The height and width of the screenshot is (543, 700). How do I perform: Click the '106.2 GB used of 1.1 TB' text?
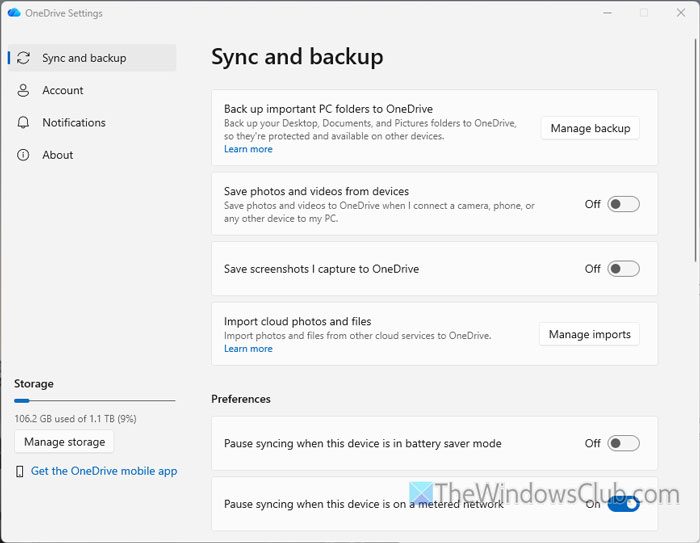click(x=75, y=419)
